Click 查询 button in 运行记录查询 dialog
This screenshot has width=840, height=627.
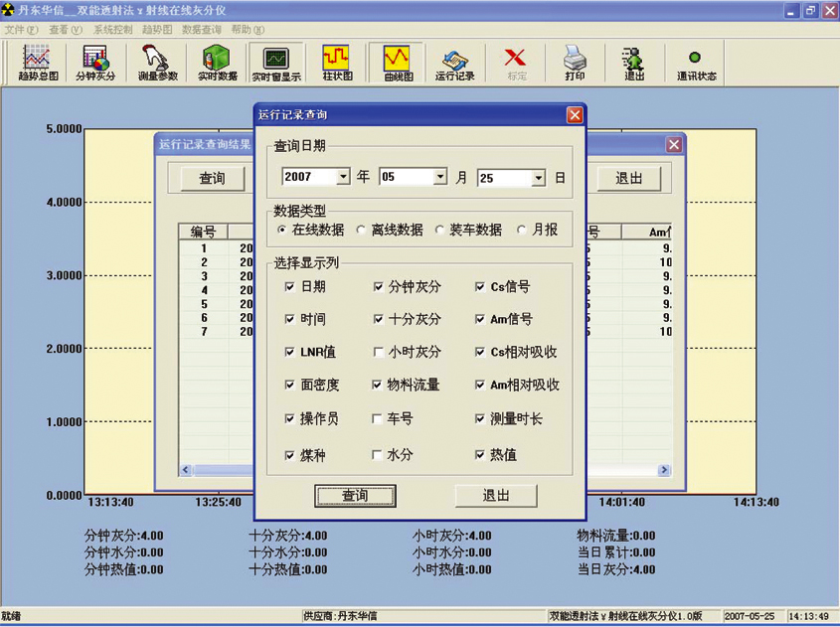[355, 496]
